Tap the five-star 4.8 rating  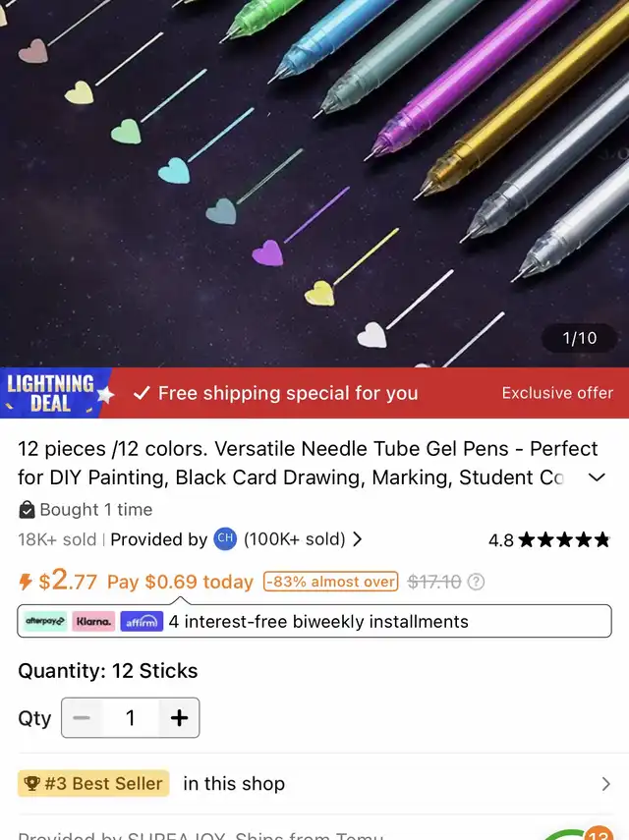pyautogui.click(x=549, y=539)
